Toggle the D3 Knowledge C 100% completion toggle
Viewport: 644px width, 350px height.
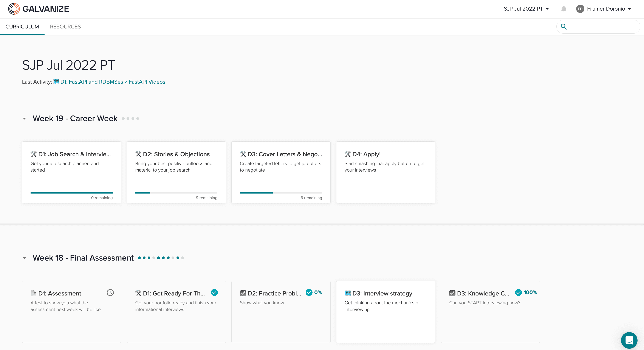click(519, 293)
